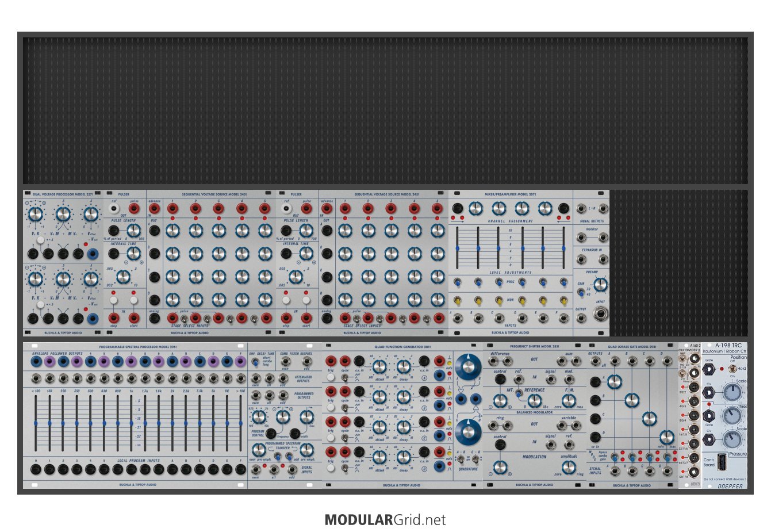771x532 pixels.
Task: Click the USB Contr. Board port on A-198
Action: pos(723,462)
